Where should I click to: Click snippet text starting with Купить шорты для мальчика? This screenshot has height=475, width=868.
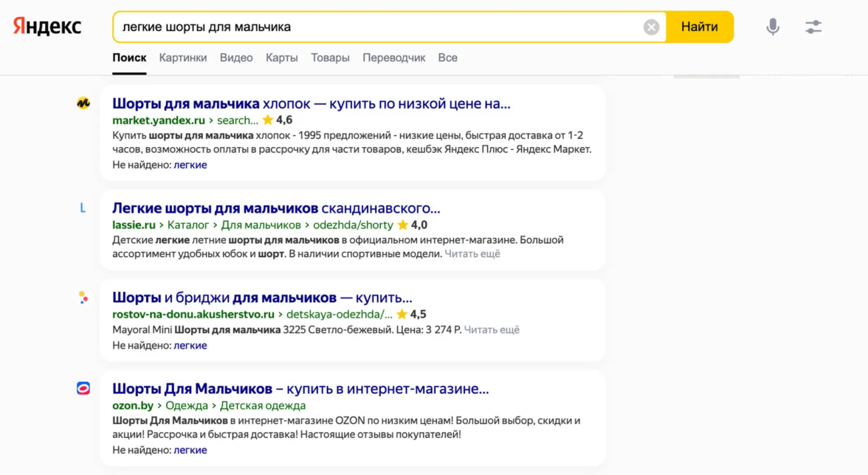352,142
